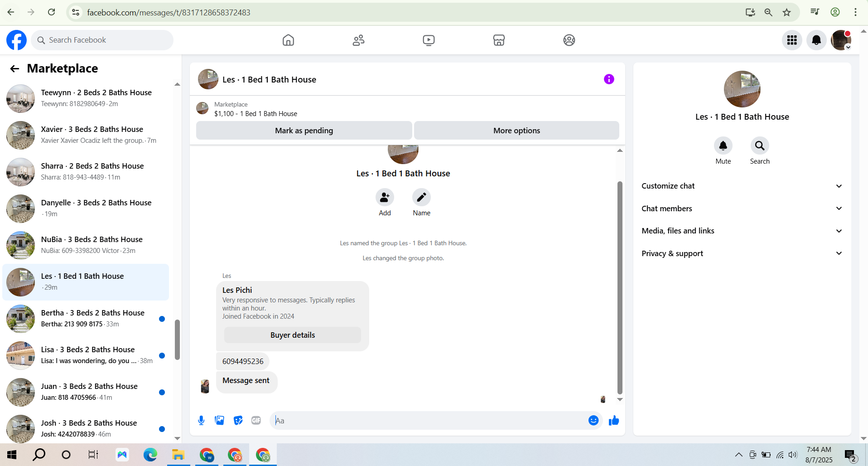
Task: Open Juan 3 Beds 2 Baths conversation
Action: pos(86,392)
